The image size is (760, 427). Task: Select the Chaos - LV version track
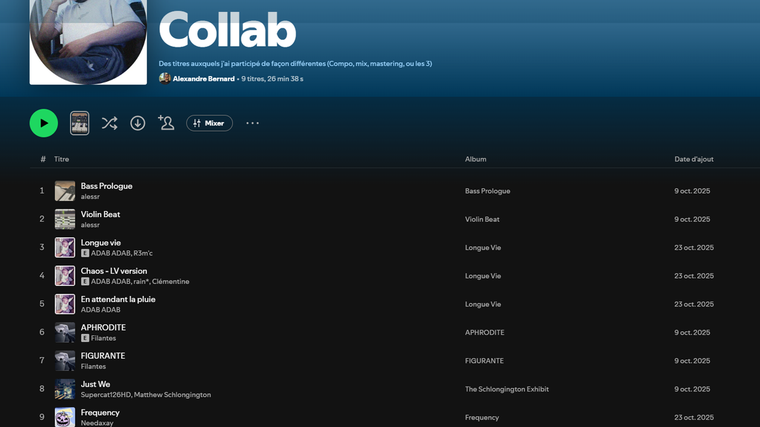tap(114, 271)
